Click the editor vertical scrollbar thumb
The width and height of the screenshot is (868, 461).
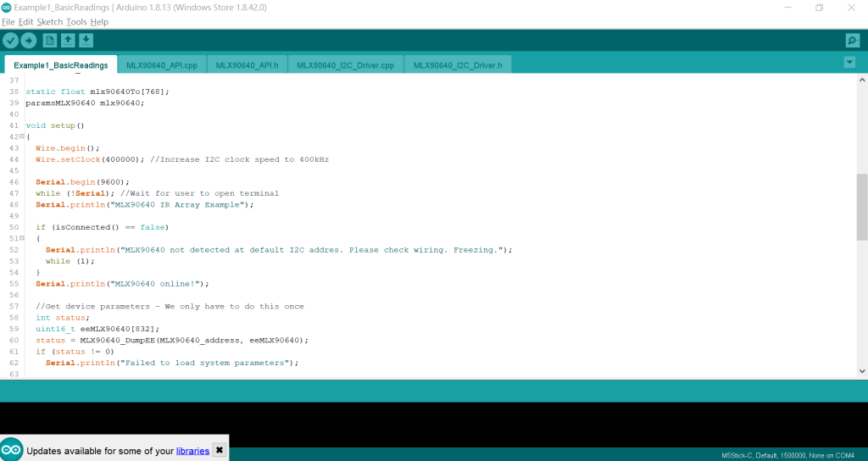pyautogui.click(x=862, y=207)
